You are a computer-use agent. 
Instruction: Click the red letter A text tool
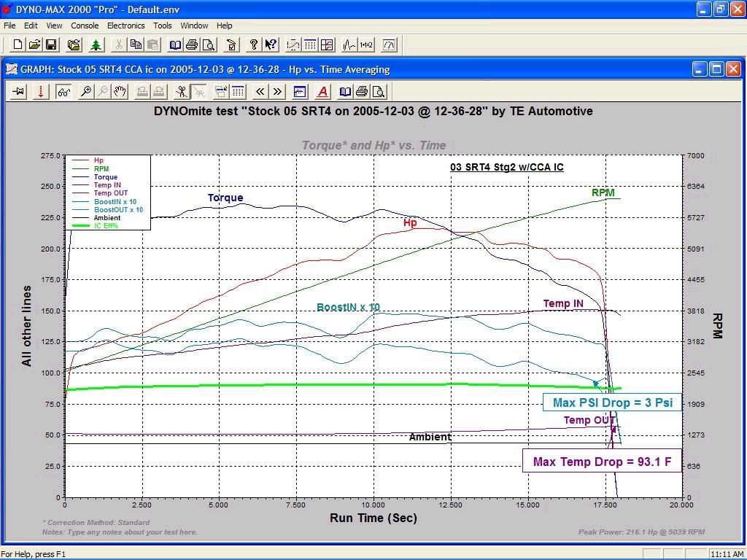tap(322, 92)
